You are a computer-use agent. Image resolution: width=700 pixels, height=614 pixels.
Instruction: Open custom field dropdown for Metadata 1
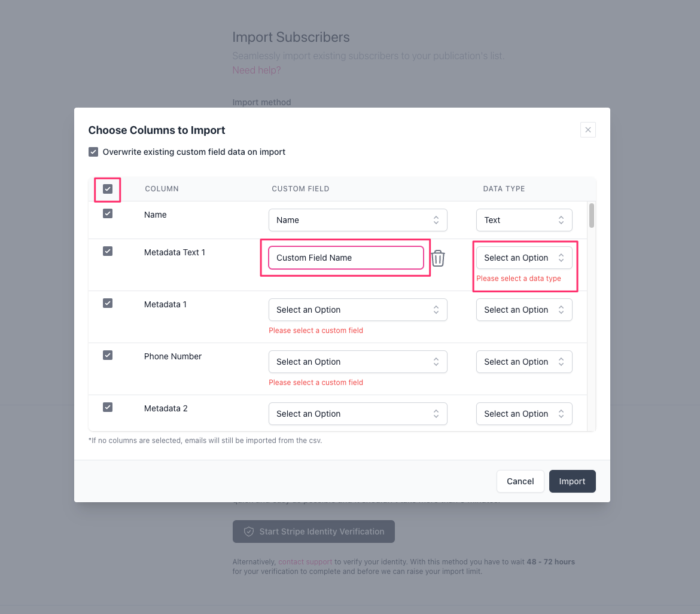[357, 310]
